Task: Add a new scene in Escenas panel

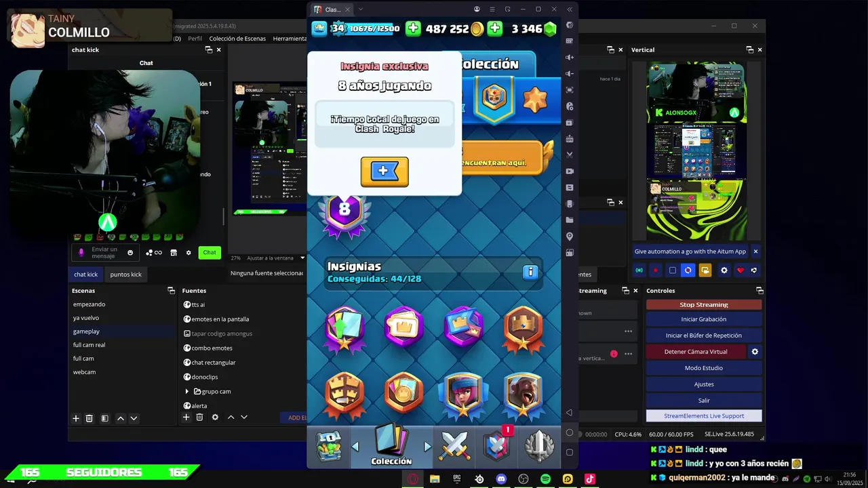Action: (76, 418)
